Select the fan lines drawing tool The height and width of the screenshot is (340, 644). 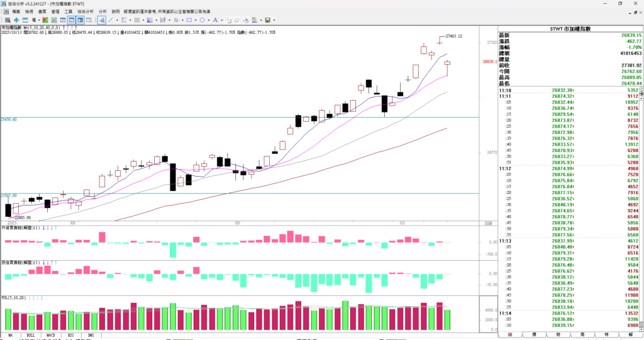pos(150,20)
